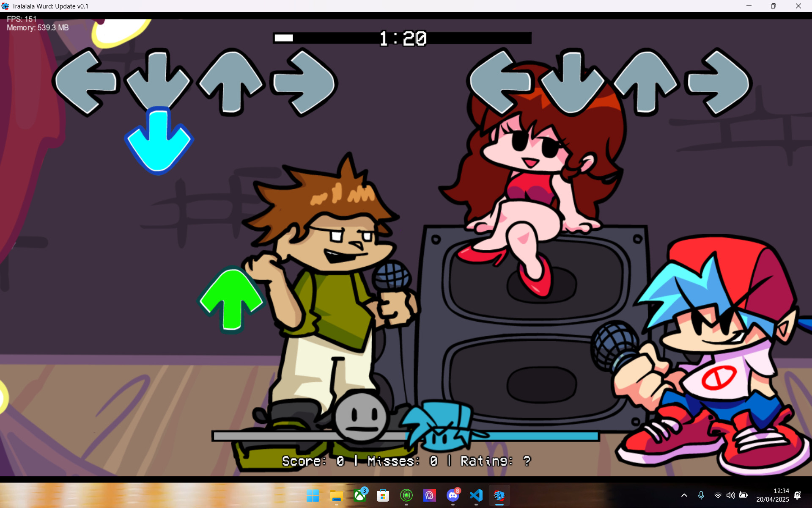Screen dimensions: 812x508
Task: Click the opponent's gray left arrow receptor
Action: [86, 82]
